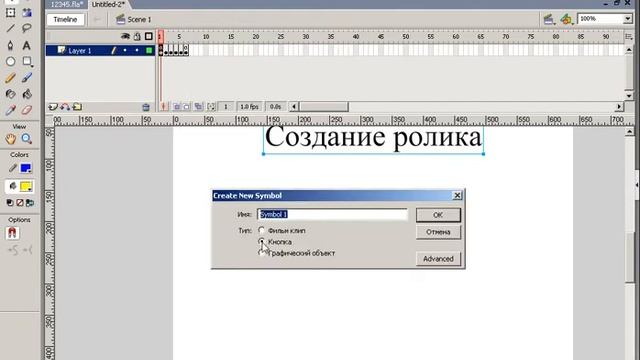640x360 pixels.
Task: Click the timeline scroll left arrow
Action: (294, 107)
